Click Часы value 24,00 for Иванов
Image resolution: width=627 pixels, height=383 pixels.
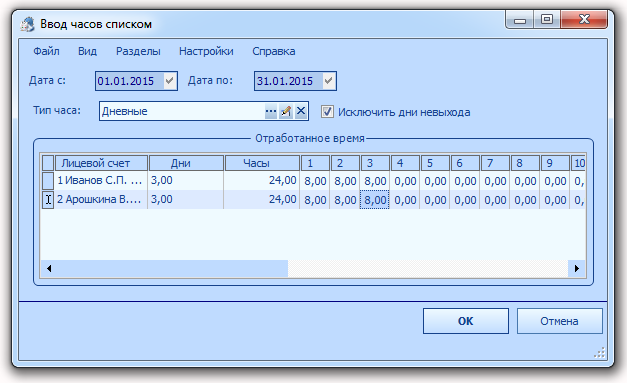click(262, 181)
